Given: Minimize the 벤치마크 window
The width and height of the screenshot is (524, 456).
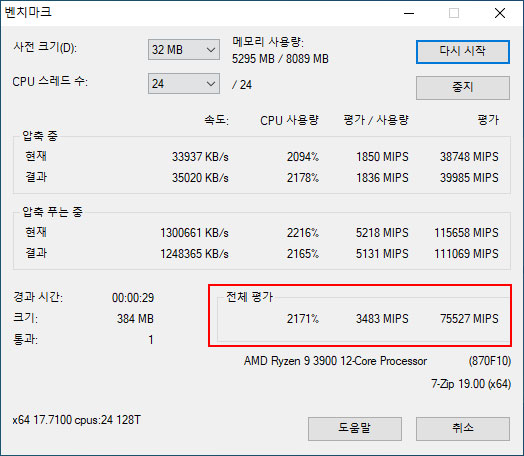Looking at the screenshot, I should [x=409, y=13].
